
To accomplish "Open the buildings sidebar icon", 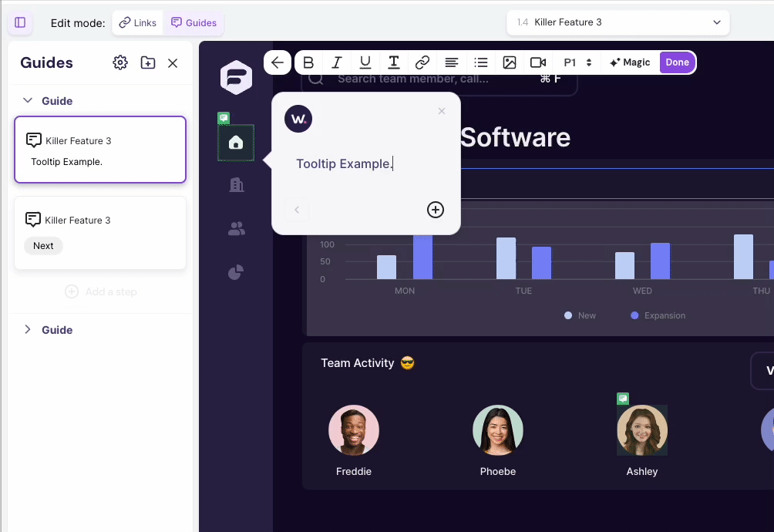I will 237,185.
